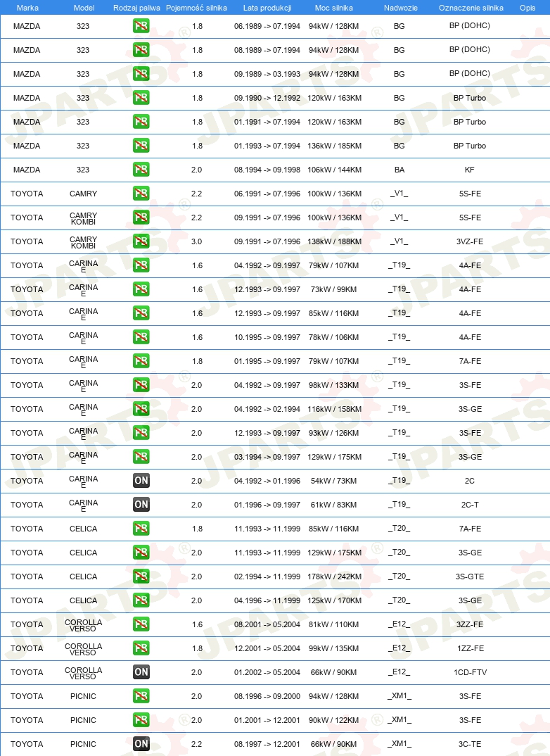Click petrol icon in Mazda 323 09.1990 row
550x756 pixels.
click(x=141, y=98)
